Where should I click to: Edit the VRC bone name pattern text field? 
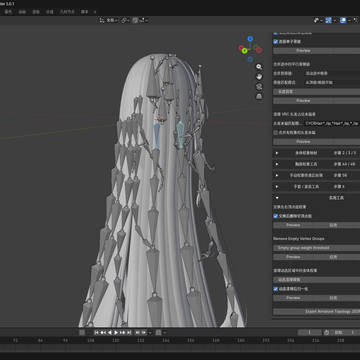(x=332, y=123)
